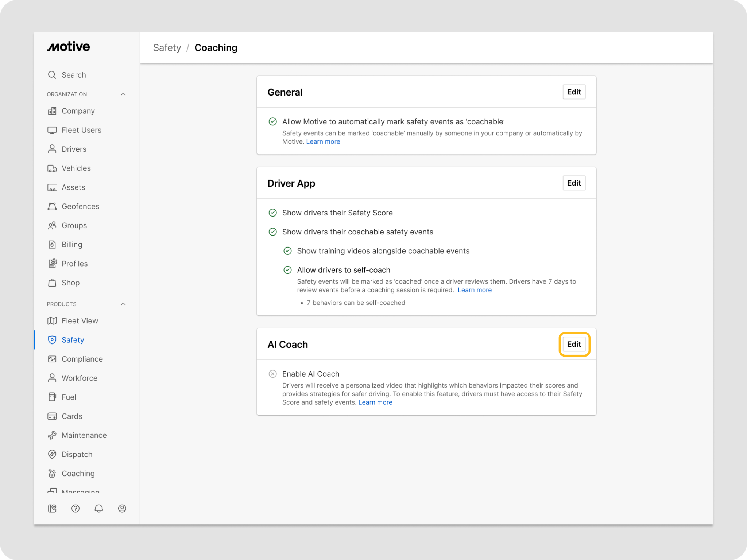The height and width of the screenshot is (560, 747).
Task: Click the Motive logo
Action: point(68,47)
